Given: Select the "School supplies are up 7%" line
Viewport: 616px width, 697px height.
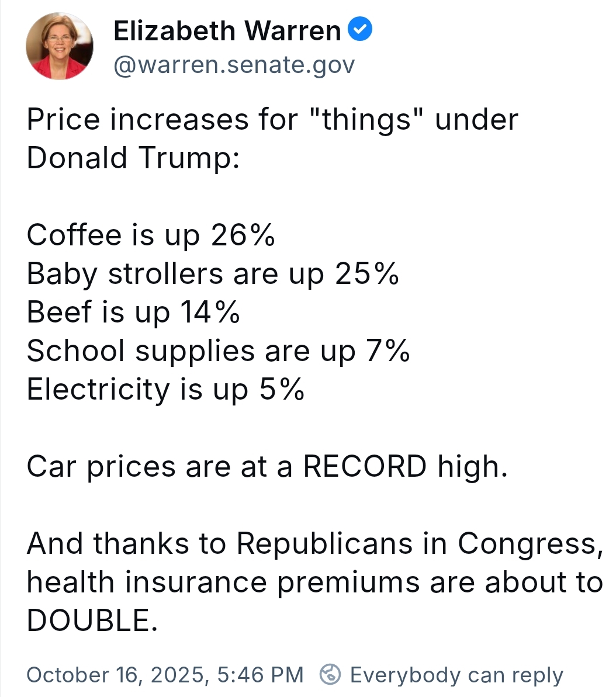Looking at the screenshot, I should tap(218, 351).
